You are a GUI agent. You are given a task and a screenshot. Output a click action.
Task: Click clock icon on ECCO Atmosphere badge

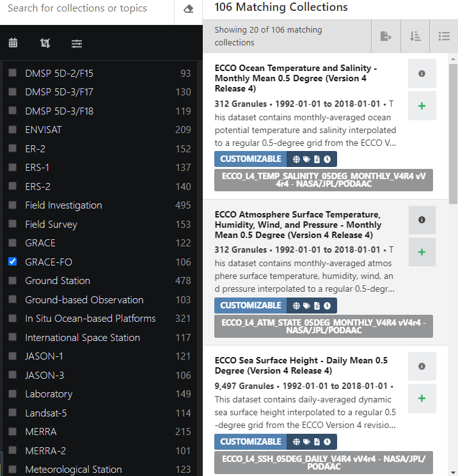(327, 305)
